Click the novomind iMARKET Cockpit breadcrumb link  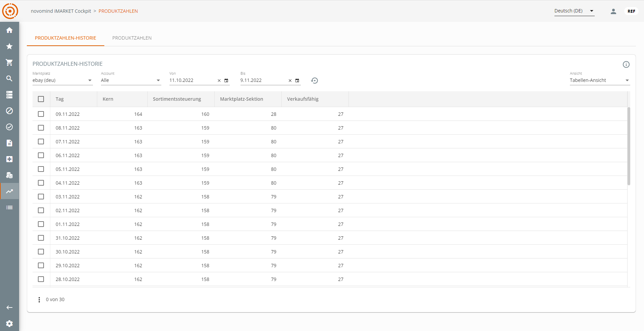(61, 11)
